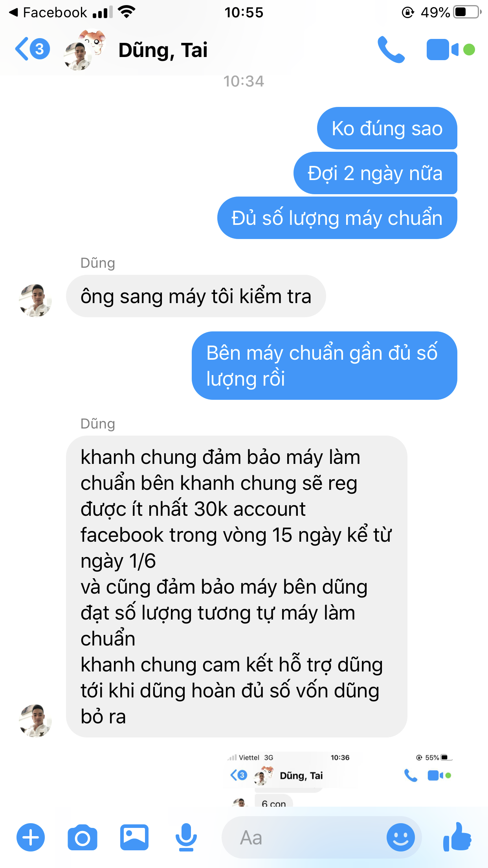This screenshot has height=868, width=488.
Task: Open the shared screenshot image preview
Action: click(340, 779)
